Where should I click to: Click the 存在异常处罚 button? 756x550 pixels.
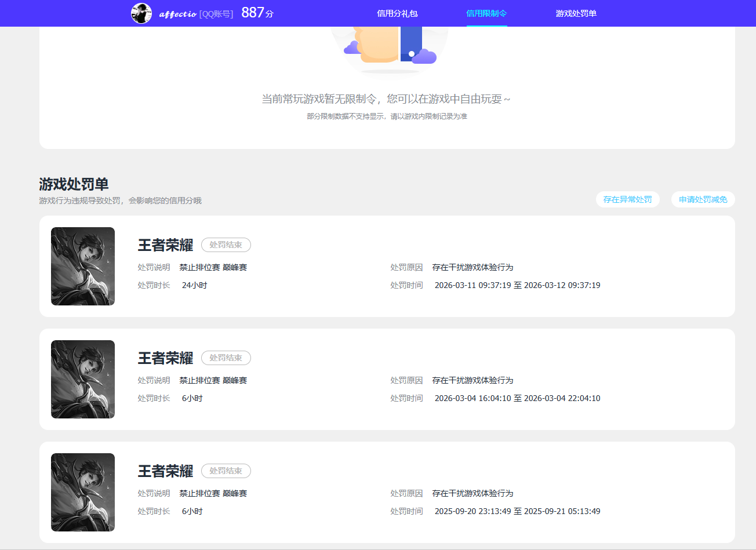[627, 199]
